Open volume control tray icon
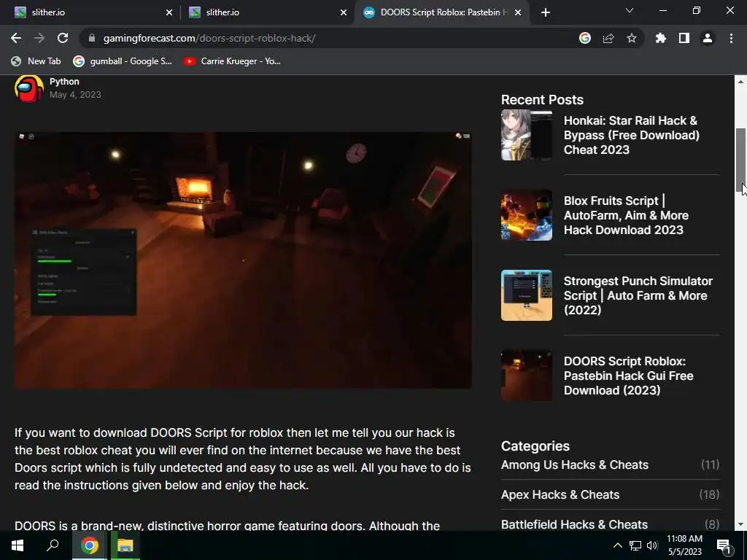This screenshot has height=560, width=747. point(652,545)
